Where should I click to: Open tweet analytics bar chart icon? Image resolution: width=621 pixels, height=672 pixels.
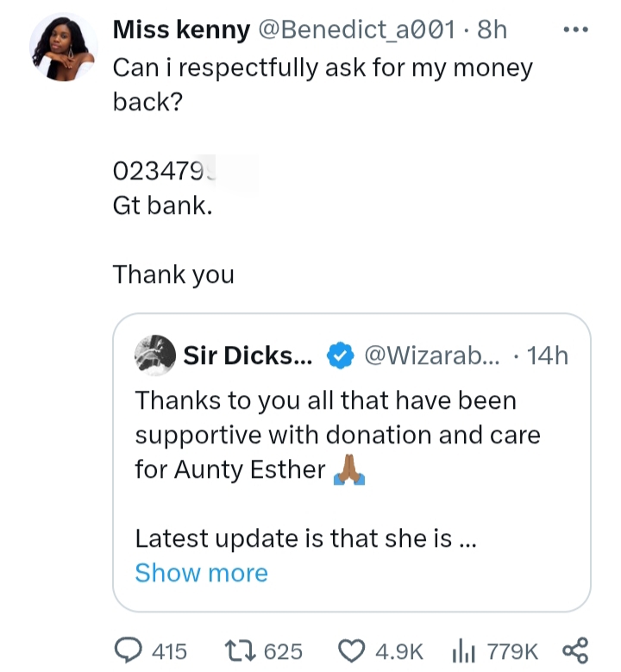pyautogui.click(x=463, y=650)
